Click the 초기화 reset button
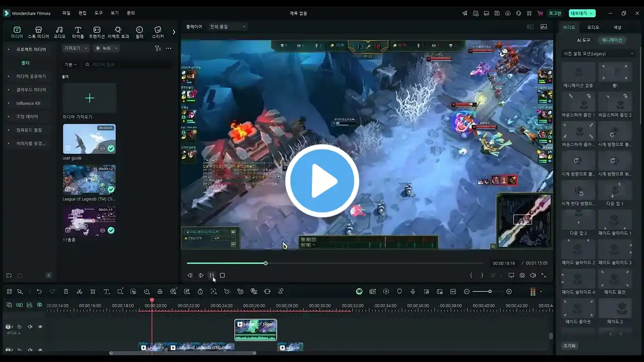The image size is (644, 362). [x=570, y=346]
